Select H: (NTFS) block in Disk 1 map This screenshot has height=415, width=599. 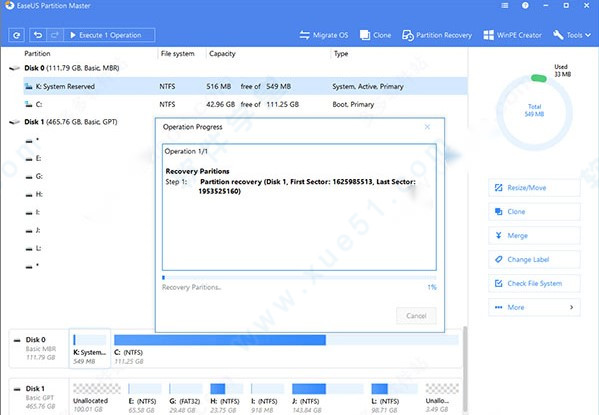click(227, 398)
